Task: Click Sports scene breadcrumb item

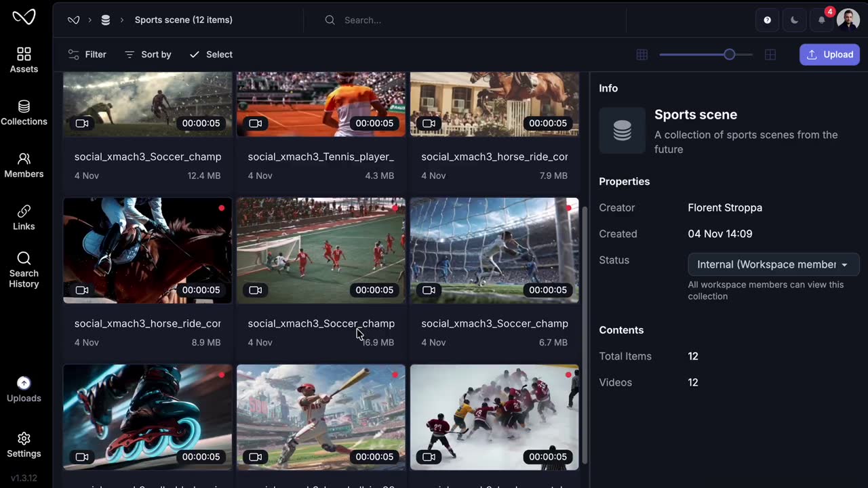Action: tap(183, 20)
